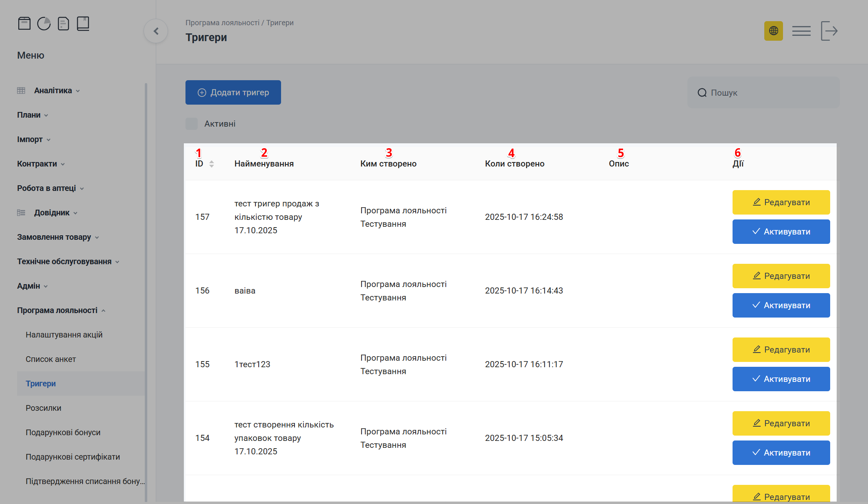Expand the Довідник menu section
The height and width of the screenshot is (504, 868).
[x=52, y=213]
